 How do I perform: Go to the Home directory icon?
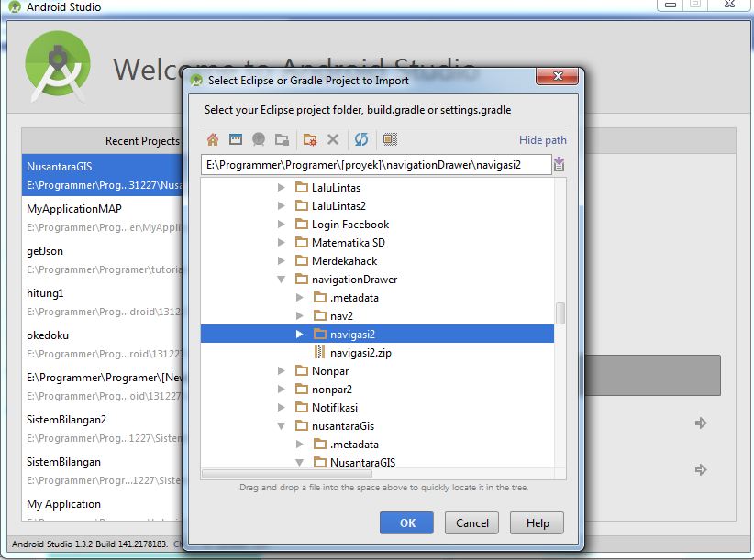[x=213, y=139]
